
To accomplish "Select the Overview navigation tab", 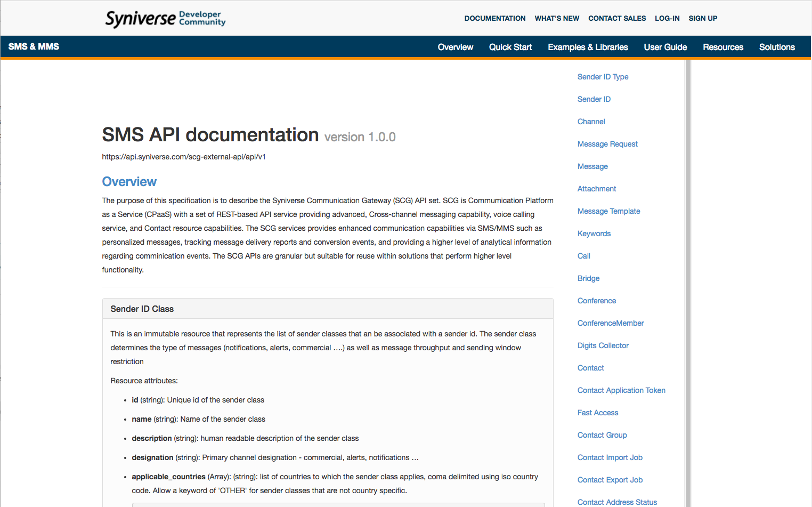I will tap(455, 47).
